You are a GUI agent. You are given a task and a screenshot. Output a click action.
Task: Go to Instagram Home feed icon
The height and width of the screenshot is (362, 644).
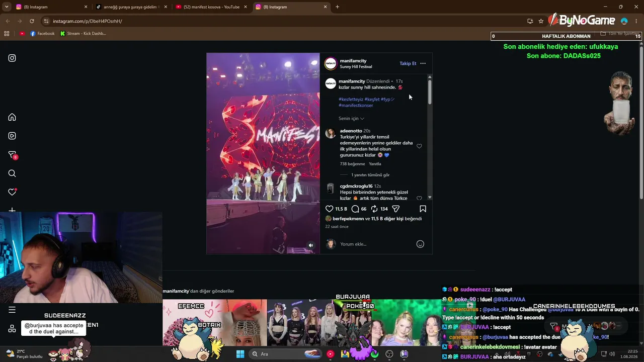[12, 117]
